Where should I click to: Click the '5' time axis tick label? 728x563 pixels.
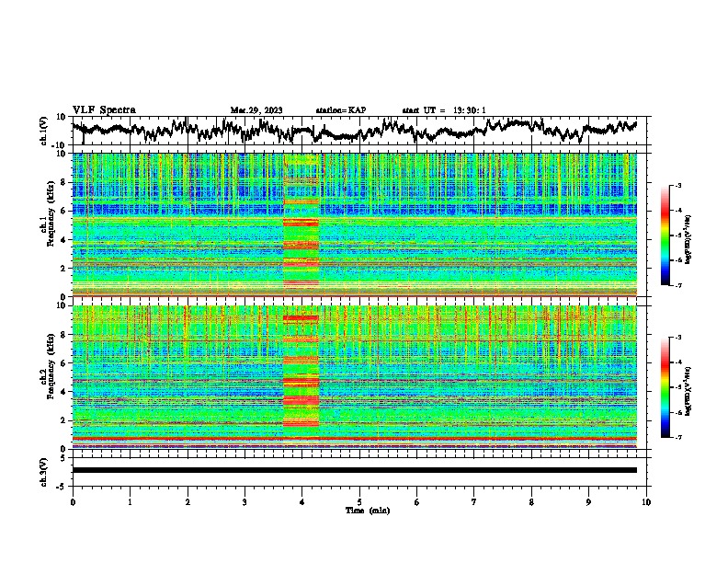359,502
